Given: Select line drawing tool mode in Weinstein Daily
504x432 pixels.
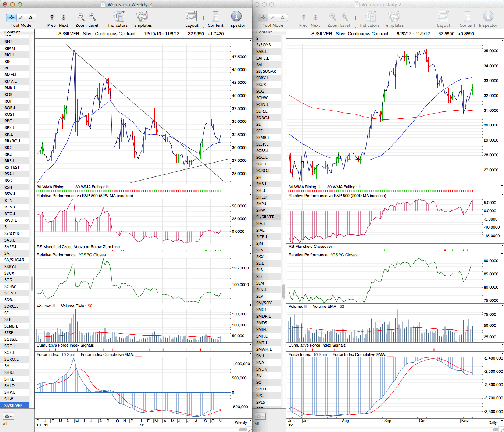Looking at the screenshot, I should pyautogui.click(x=273, y=17).
